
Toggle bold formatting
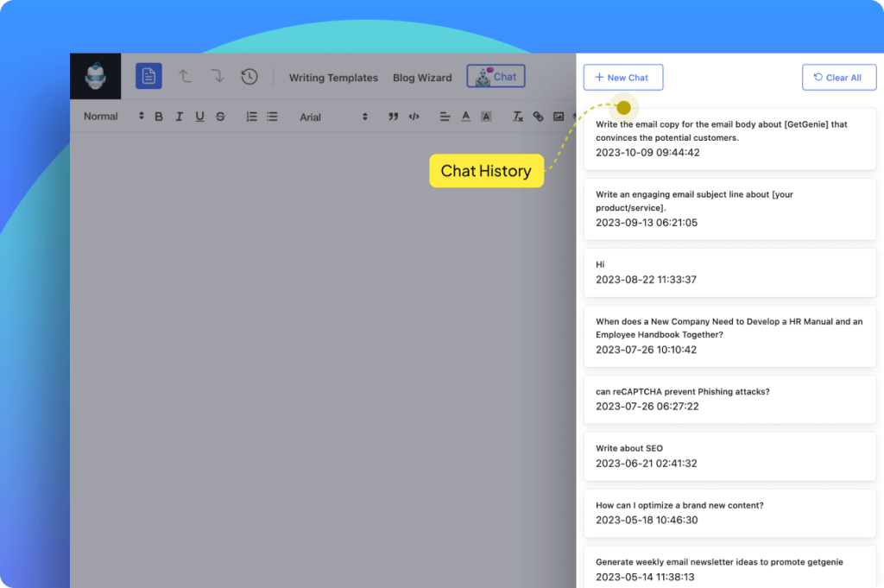point(159,117)
